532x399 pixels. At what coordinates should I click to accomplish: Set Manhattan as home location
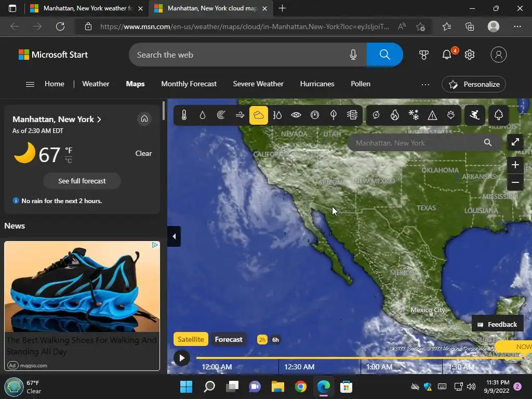(x=144, y=118)
